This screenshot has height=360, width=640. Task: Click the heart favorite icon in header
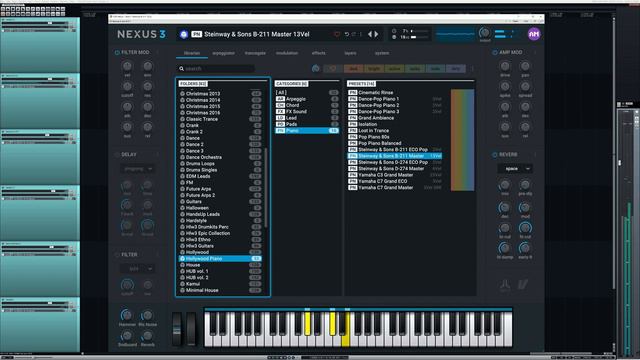pos(337,34)
